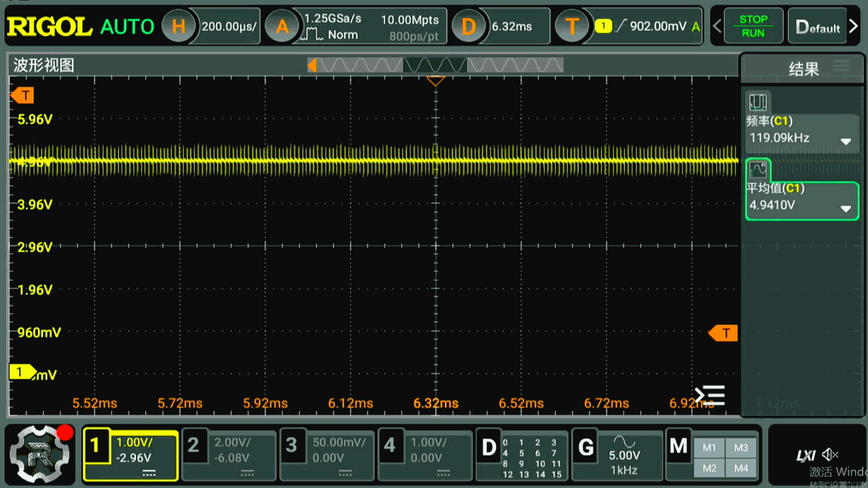Mute the system sound via speaker icon
Image resolution: width=868 pixels, height=488 pixels.
coord(829,454)
